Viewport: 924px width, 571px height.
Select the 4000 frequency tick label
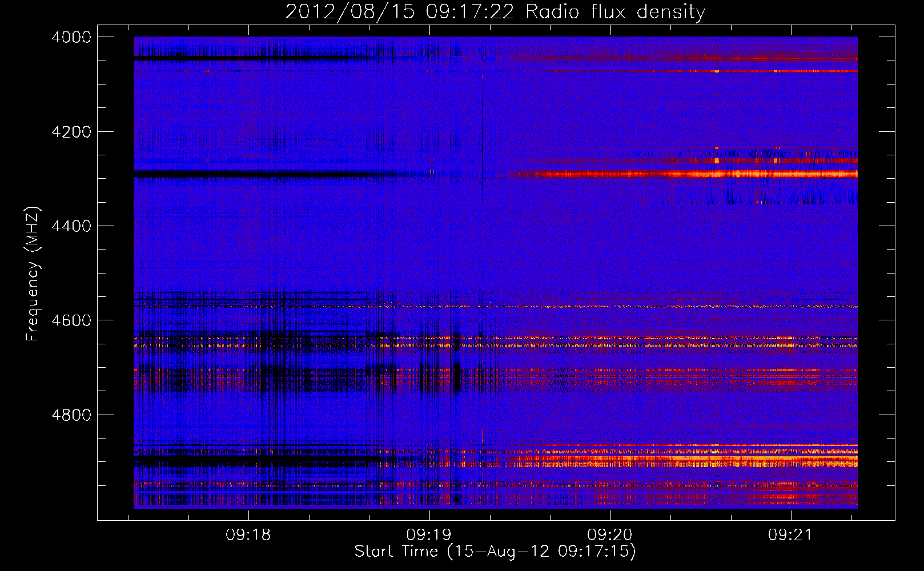(x=71, y=37)
